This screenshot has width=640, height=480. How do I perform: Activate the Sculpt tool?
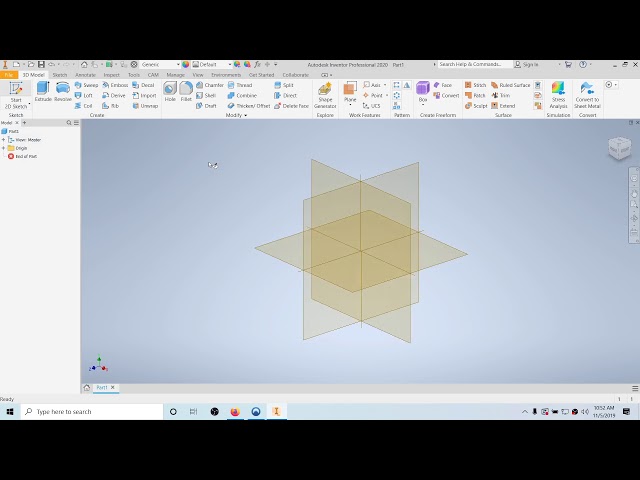pos(476,106)
